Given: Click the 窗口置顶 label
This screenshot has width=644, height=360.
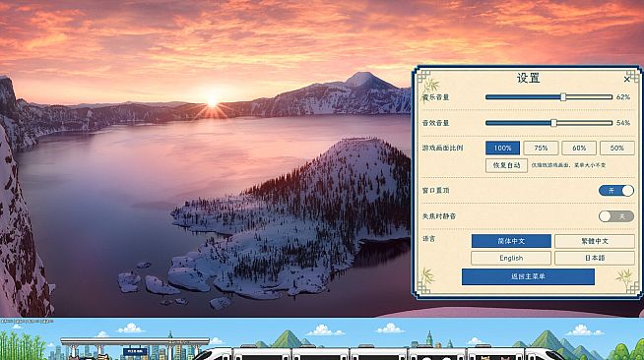Looking at the screenshot, I should [x=436, y=190].
